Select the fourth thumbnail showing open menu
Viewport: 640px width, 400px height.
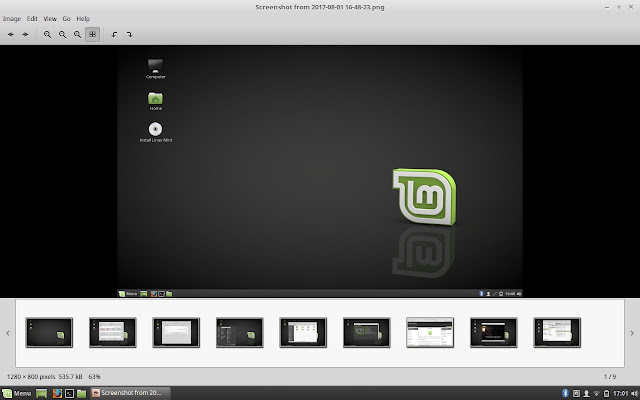tap(240, 333)
